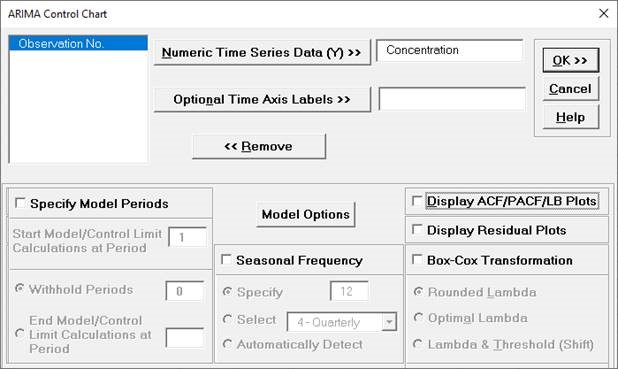This screenshot has height=369, width=618.
Task: Click Optional Time Axis Labels button
Action: point(262,99)
